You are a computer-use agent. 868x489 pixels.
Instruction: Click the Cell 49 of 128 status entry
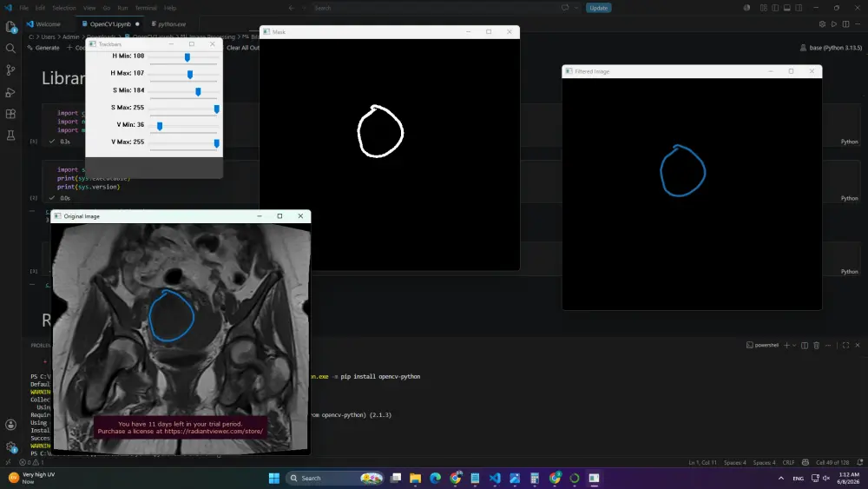832,462
